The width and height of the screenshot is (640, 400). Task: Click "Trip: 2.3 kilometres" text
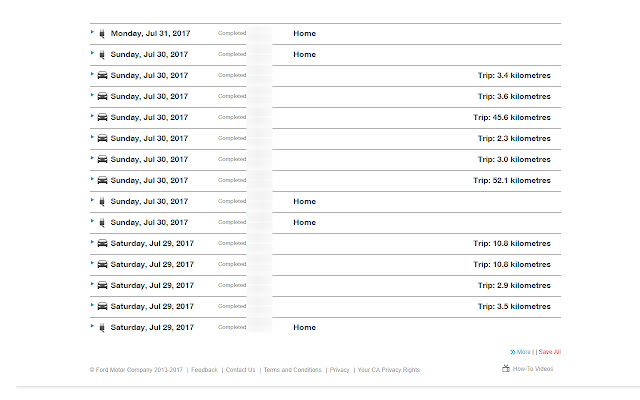(x=514, y=138)
